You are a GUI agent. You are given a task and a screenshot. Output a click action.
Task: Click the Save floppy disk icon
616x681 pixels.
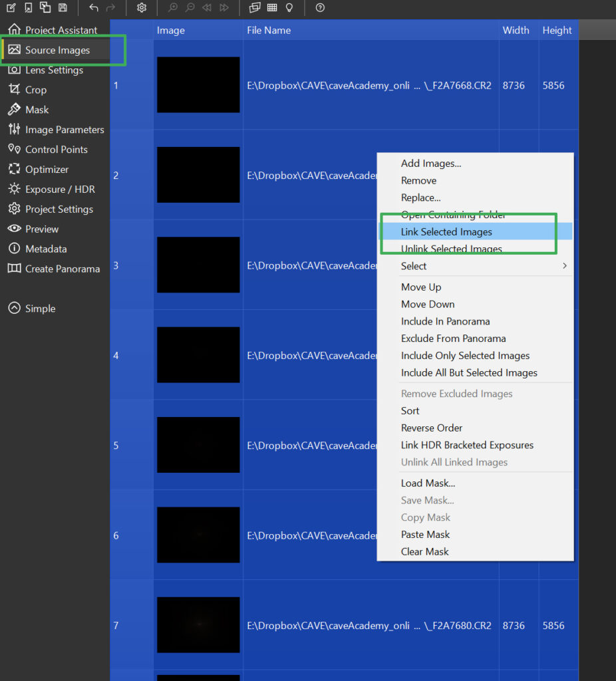pos(63,7)
